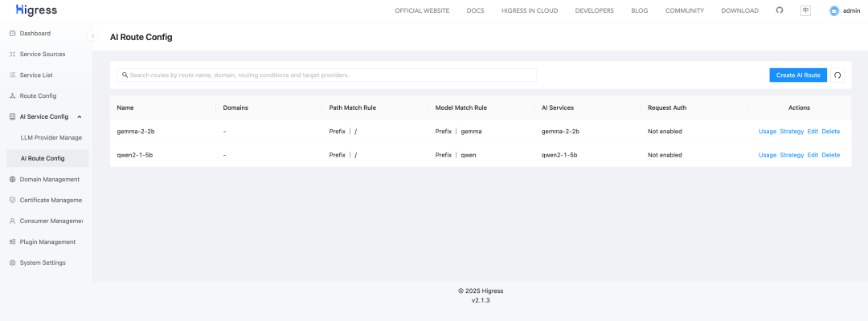
Task: Delete the gemma-2-2b route
Action: pyautogui.click(x=831, y=132)
